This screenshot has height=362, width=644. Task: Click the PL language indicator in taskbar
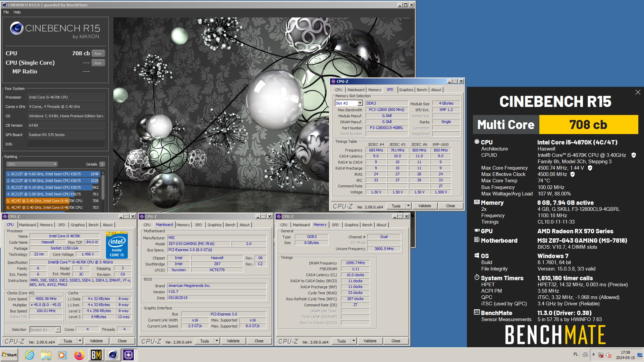576,354
